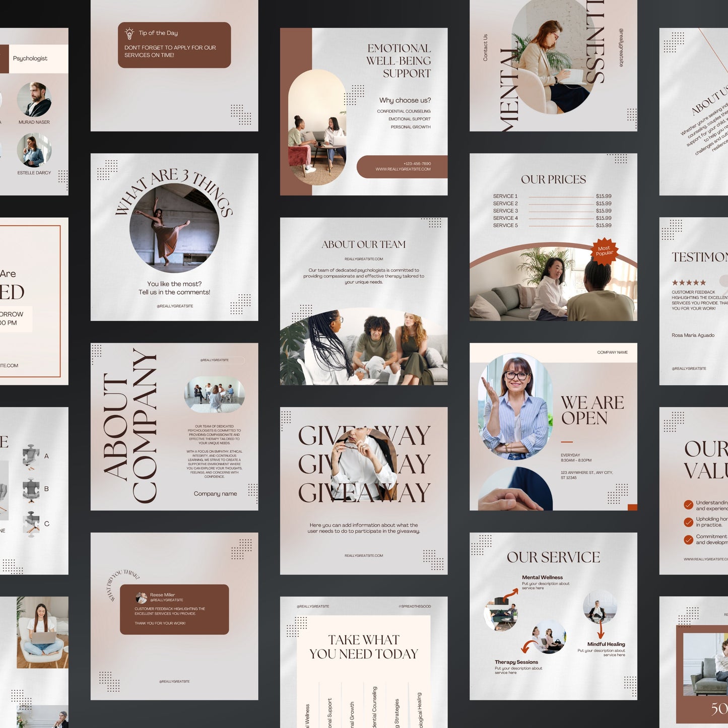
Task: Click the WWW.REALLYGREATSITE.COM link
Action: [404, 169]
